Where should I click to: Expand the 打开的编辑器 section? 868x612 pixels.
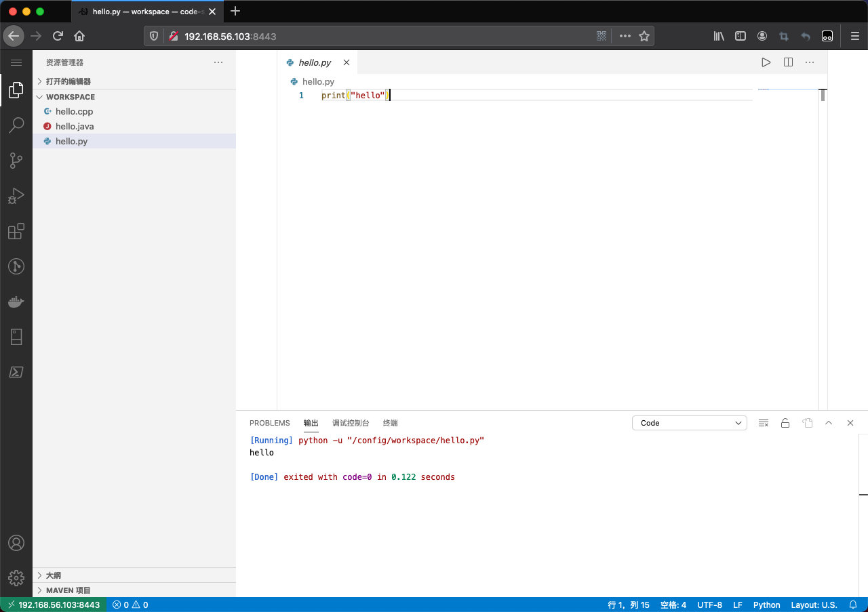[134, 81]
